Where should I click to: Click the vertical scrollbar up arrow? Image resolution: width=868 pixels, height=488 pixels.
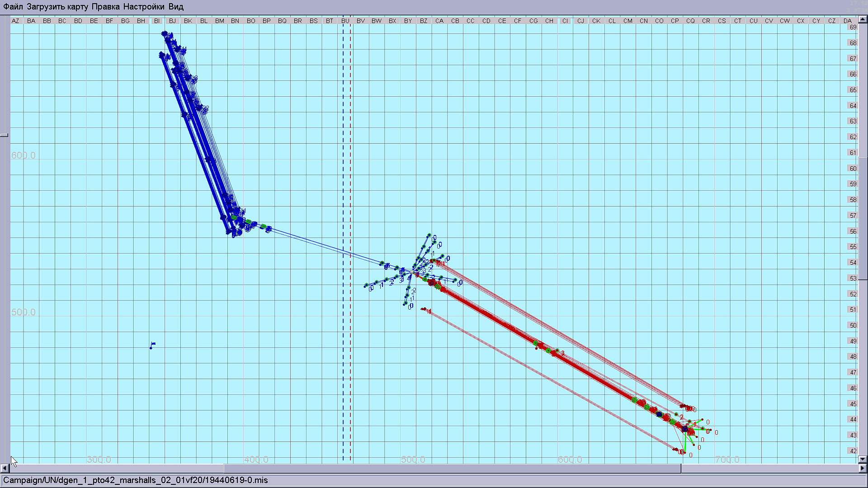tap(863, 19)
